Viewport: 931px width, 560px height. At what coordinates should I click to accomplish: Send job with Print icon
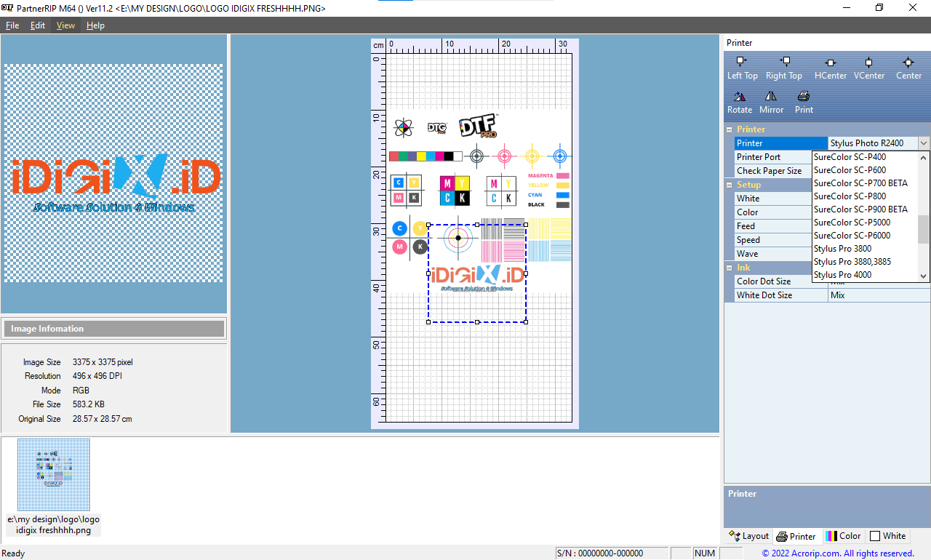point(804,103)
